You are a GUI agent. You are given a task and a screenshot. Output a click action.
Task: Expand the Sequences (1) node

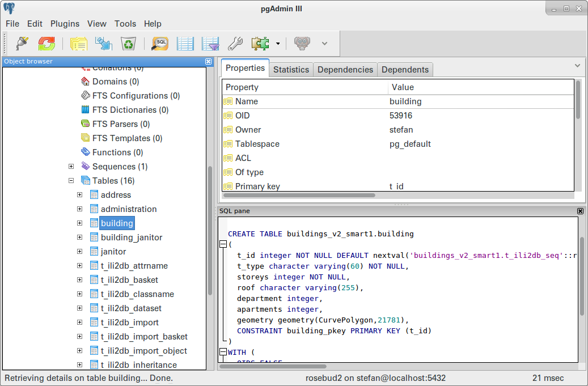(71, 167)
